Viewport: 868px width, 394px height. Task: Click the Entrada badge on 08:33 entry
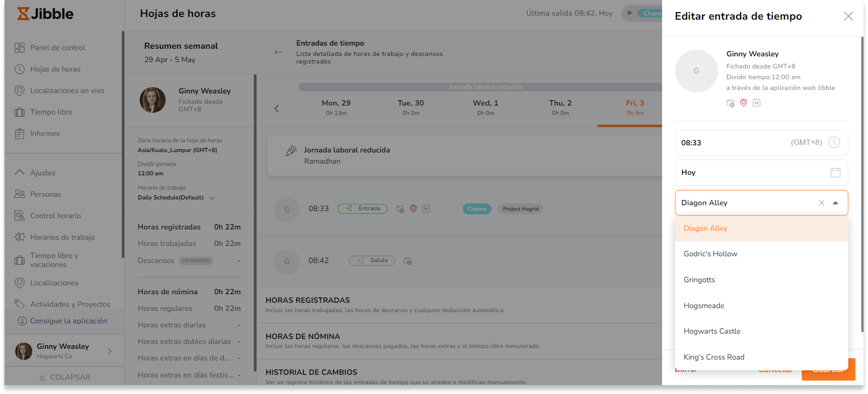[x=362, y=209]
